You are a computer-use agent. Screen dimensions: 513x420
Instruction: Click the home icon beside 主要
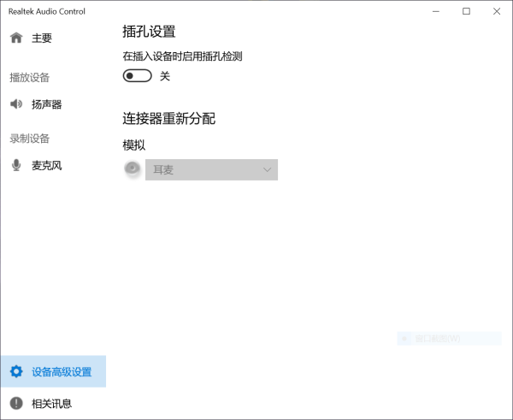16,38
